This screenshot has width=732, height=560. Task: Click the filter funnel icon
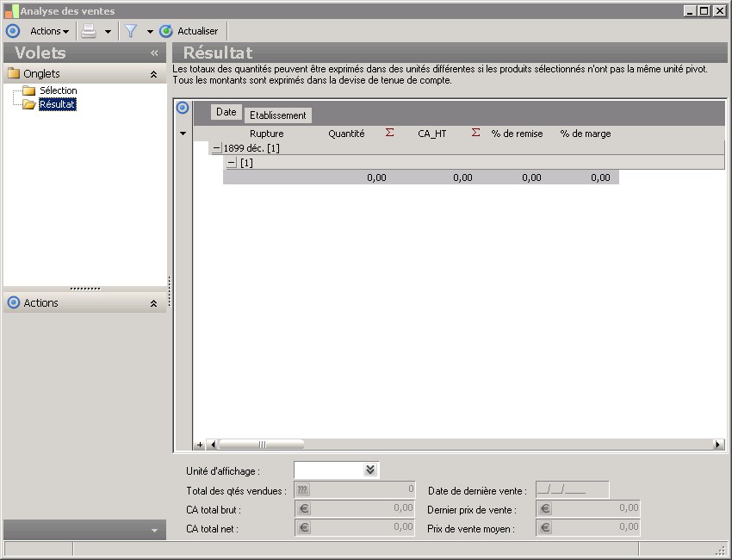coord(131,31)
